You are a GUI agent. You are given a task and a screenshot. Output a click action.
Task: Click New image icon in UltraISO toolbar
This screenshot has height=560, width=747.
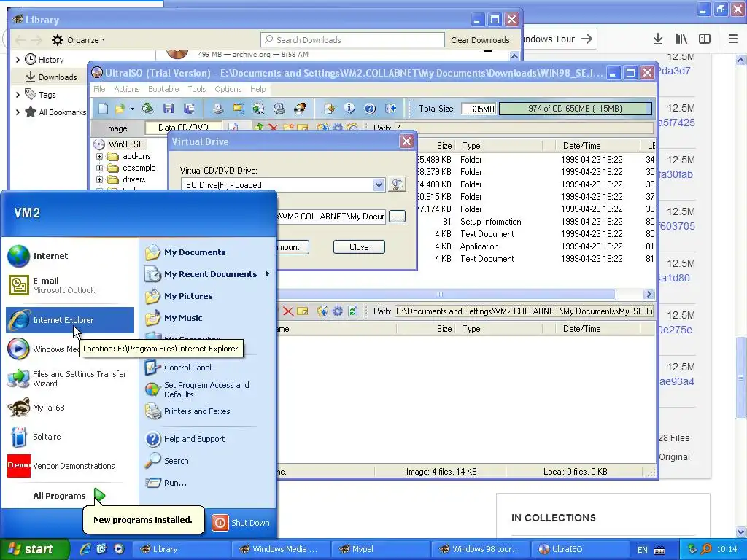pyautogui.click(x=104, y=109)
